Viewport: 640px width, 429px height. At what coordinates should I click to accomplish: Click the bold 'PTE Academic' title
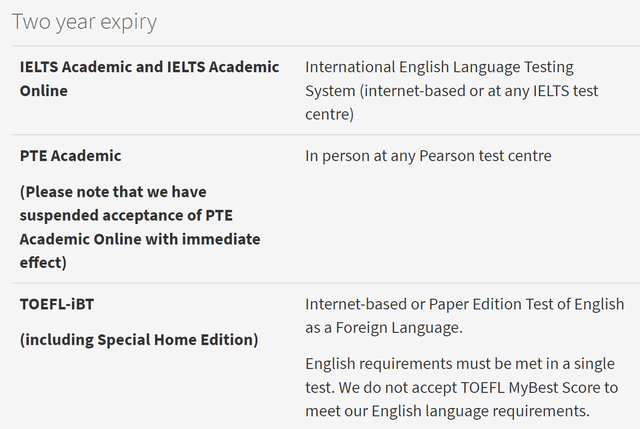pos(70,156)
